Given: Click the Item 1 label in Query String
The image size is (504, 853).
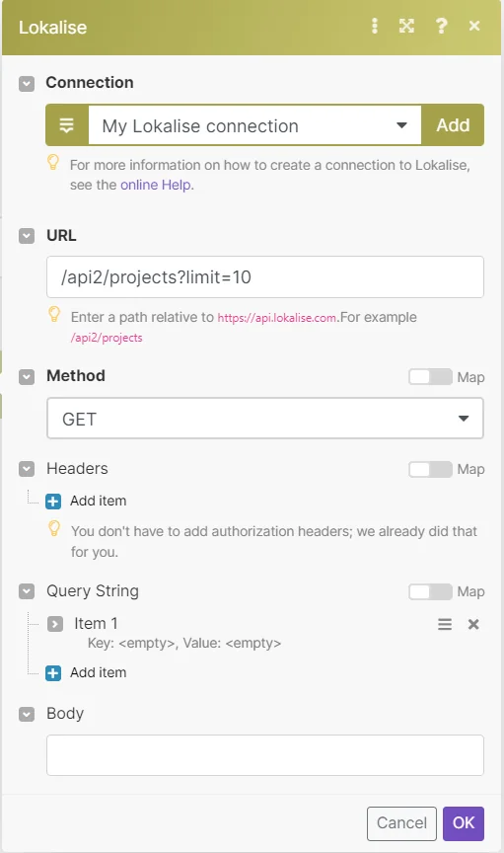Looking at the screenshot, I should [x=96, y=623].
